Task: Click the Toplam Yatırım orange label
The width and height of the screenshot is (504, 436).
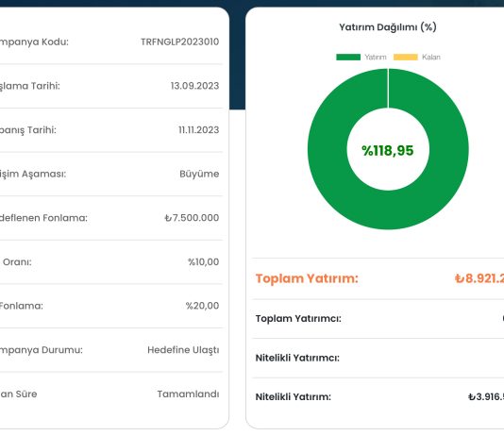Action: (307, 278)
